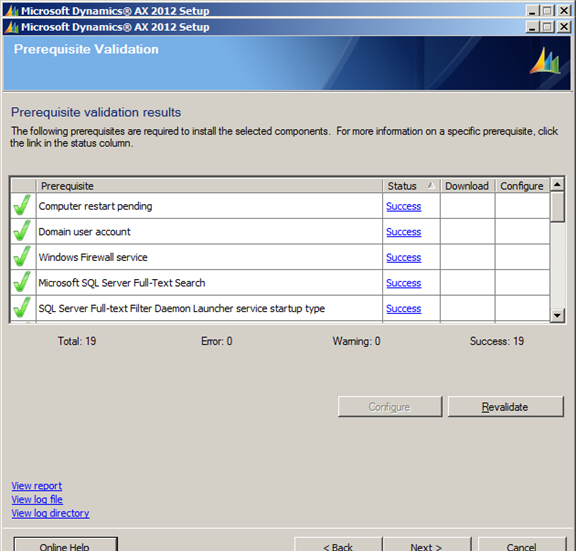Viewport: 576px width, 551px height.
Task: Click the scroll up arrow of the prerequisites list
Action: [x=557, y=184]
